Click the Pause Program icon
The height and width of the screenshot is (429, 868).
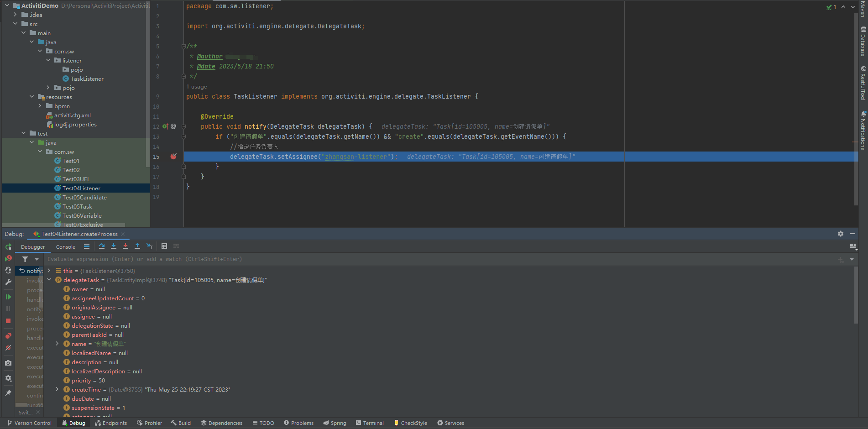tap(8, 309)
